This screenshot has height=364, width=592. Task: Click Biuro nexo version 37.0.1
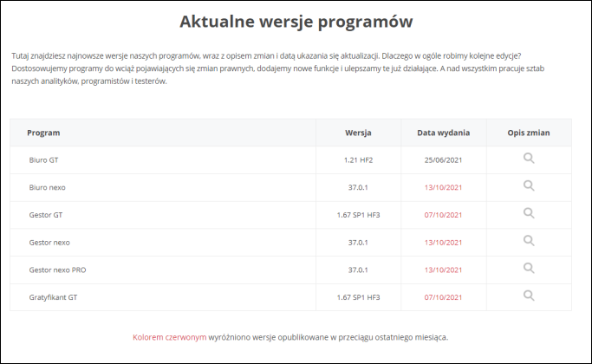358,188
